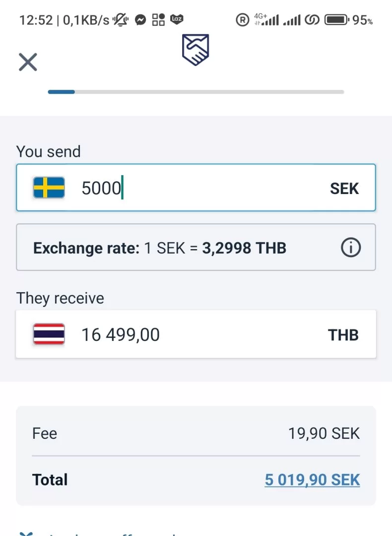392x536 pixels.
Task: Tap the Messenger notification icon
Action: 140,20
